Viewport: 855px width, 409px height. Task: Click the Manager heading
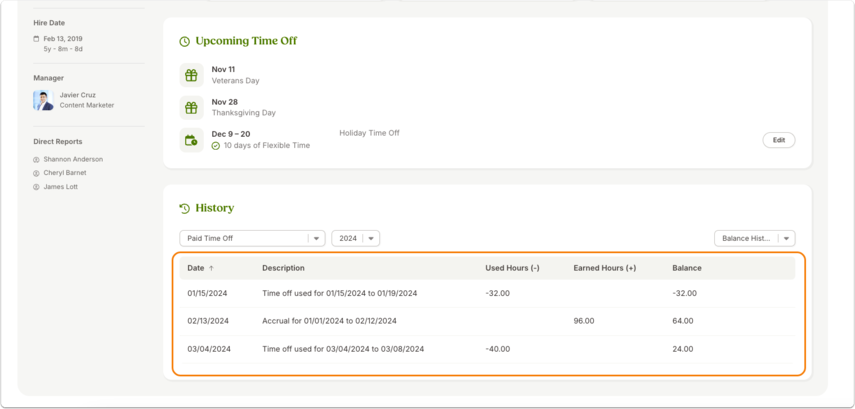click(x=49, y=78)
